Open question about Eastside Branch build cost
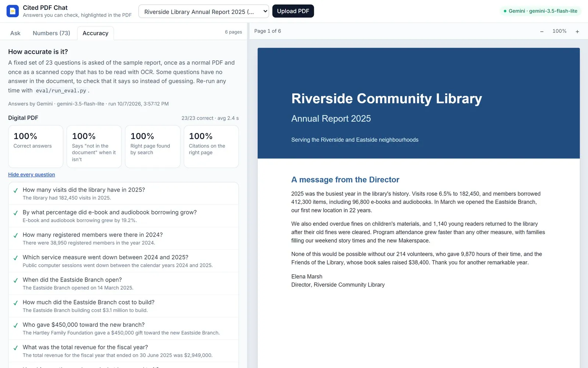The image size is (588, 368). [123, 306]
